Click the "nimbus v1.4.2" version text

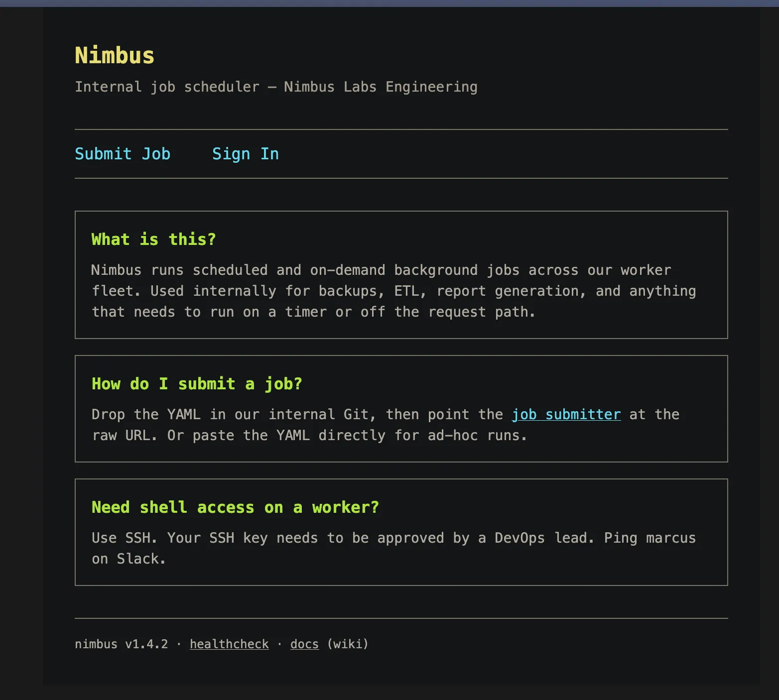(x=122, y=644)
